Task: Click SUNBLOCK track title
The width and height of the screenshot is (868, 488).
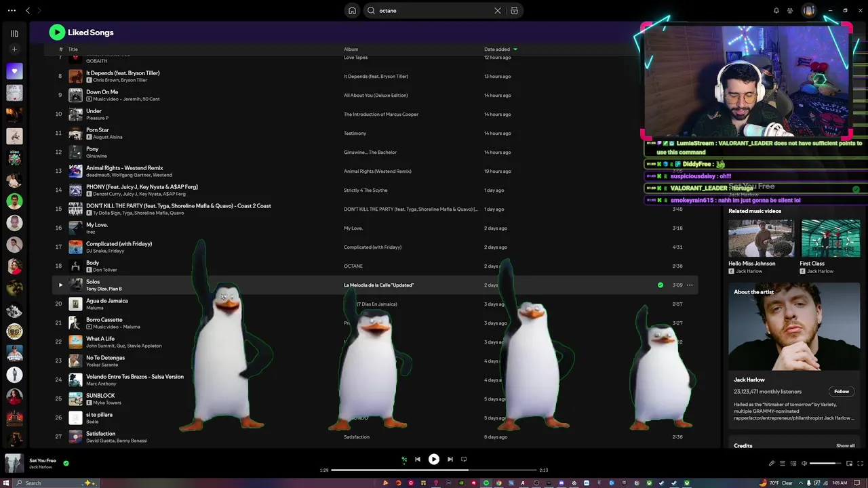Action: (100, 396)
